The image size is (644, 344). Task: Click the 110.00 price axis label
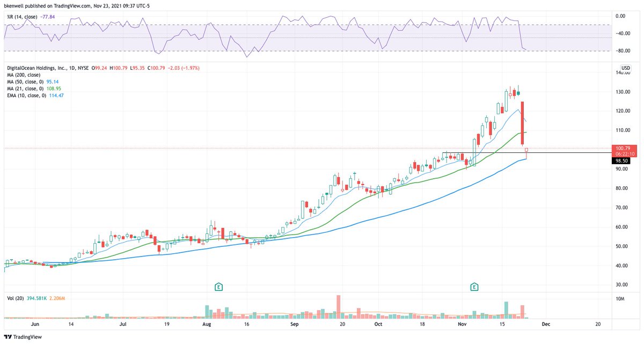point(623,130)
